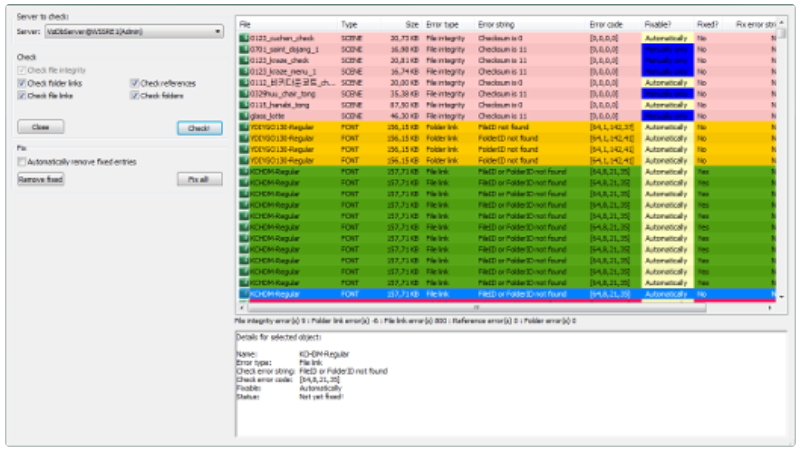Click the Status: Not yet fixed! detail line
The width and height of the screenshot is (810, 454).
pyautogui.click(x=290, y=397)
